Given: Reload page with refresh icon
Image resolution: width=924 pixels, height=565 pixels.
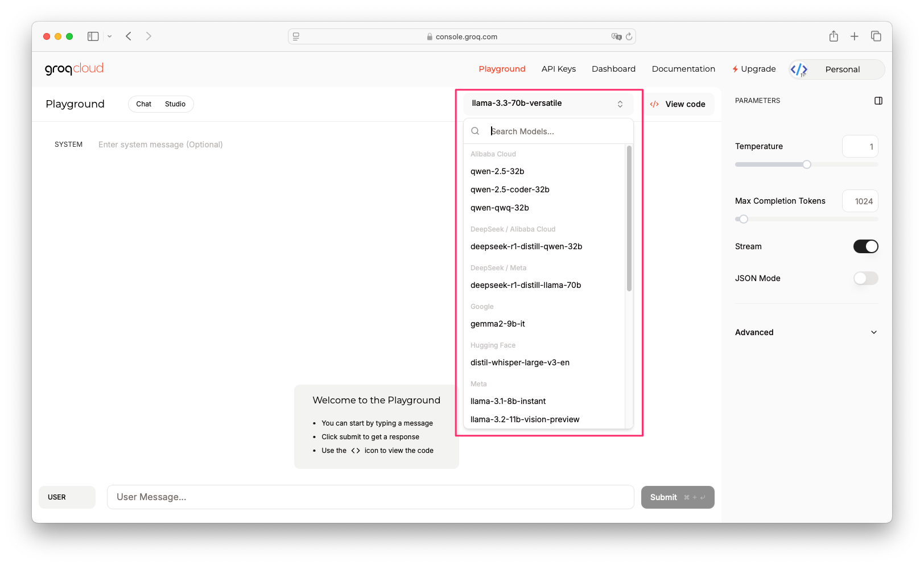Looking at the screenshot, I should 629,36.
